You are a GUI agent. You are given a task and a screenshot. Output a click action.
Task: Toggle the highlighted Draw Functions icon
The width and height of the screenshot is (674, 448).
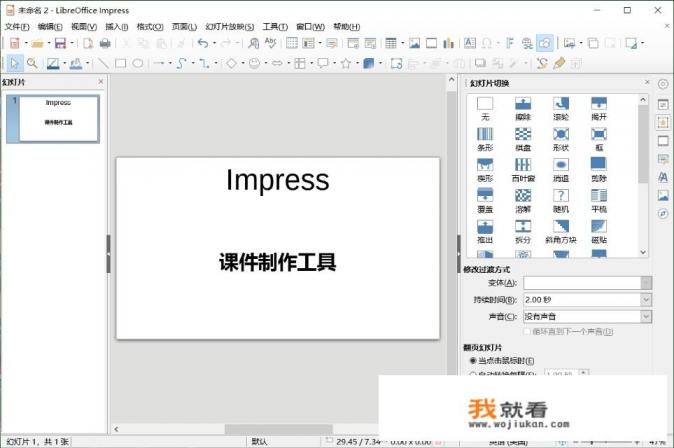click(545, 43)
